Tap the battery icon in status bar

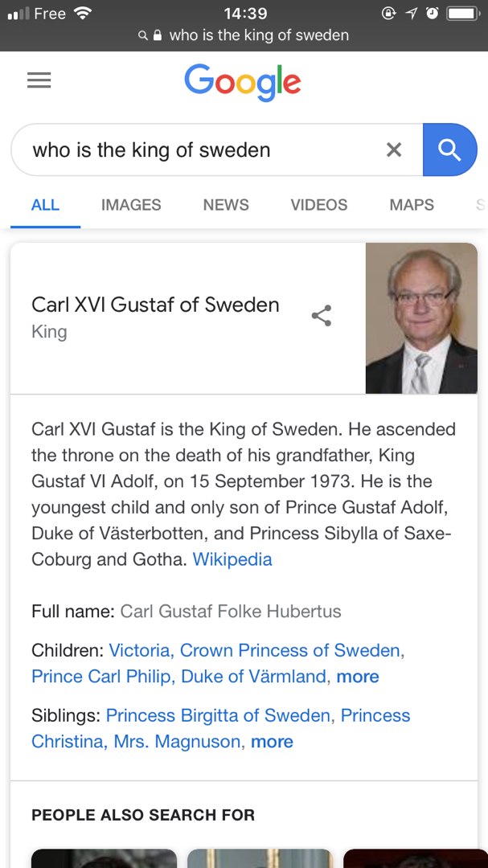click(x=462, y=14)
